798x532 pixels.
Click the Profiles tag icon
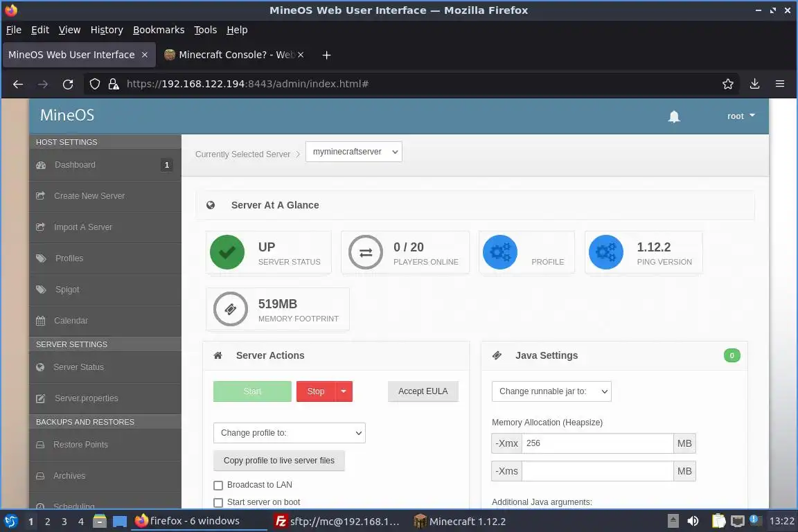pyautogui.click(x=42, y=258)
